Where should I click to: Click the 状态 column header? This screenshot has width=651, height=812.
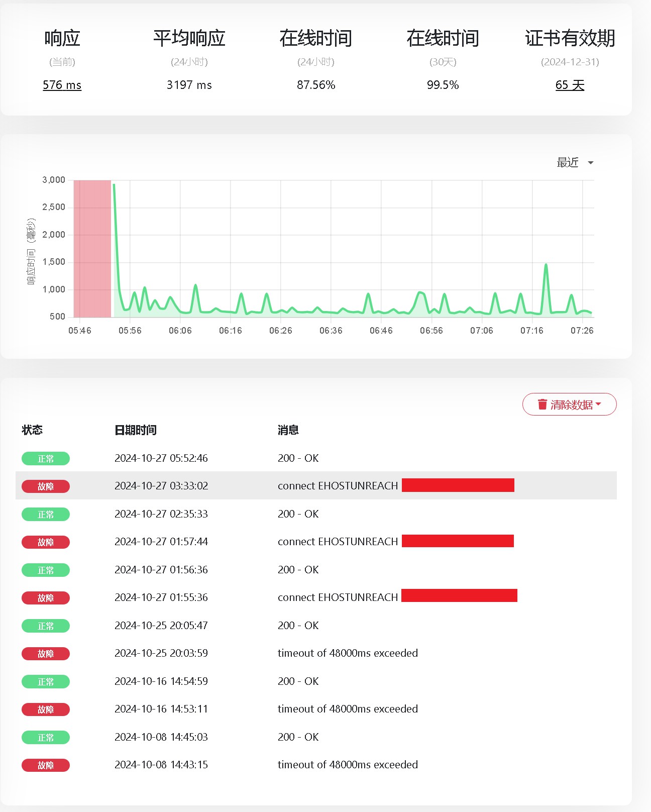(32, 430)
